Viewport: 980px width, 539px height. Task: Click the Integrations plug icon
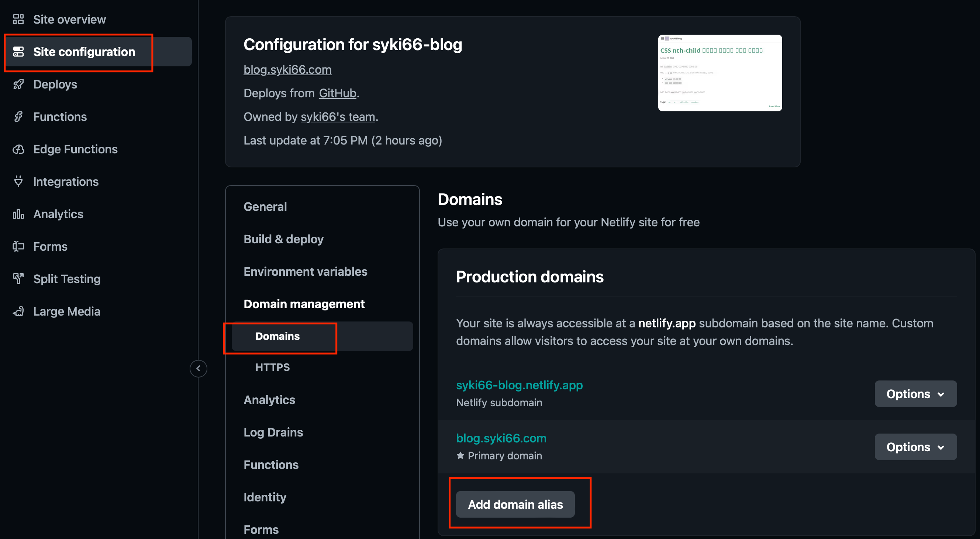pos(18,181)
